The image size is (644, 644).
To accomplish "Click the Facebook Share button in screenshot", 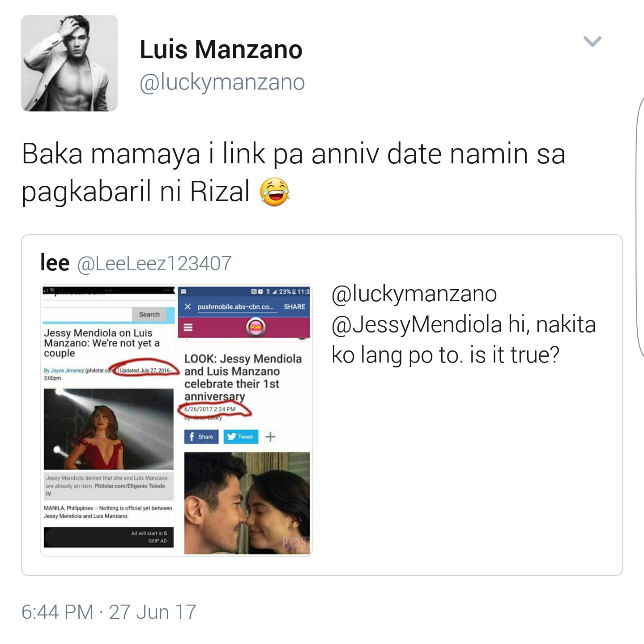I will click(201, 436).
